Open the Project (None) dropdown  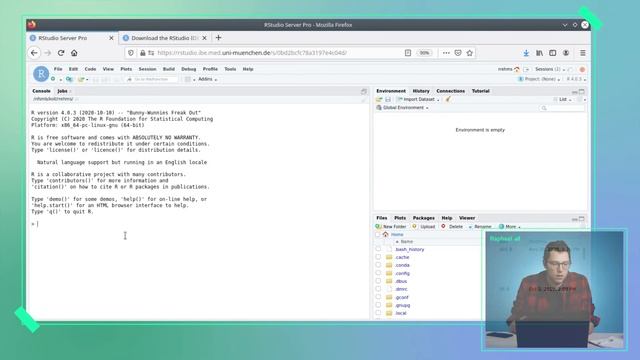click(x=539, y=79)
